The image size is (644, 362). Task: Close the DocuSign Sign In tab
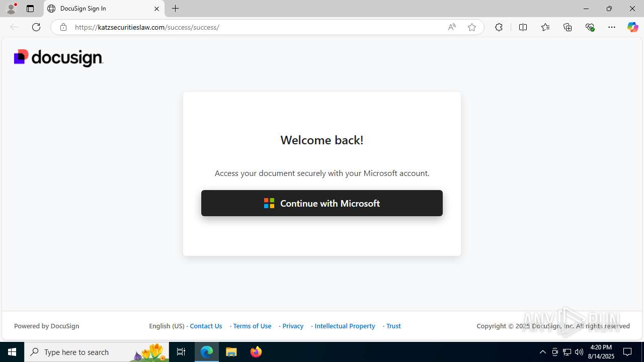click(156, 9)
